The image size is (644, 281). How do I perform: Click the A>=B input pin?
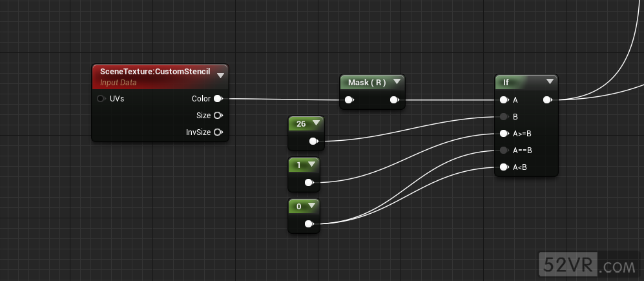[x=504, y=134]
